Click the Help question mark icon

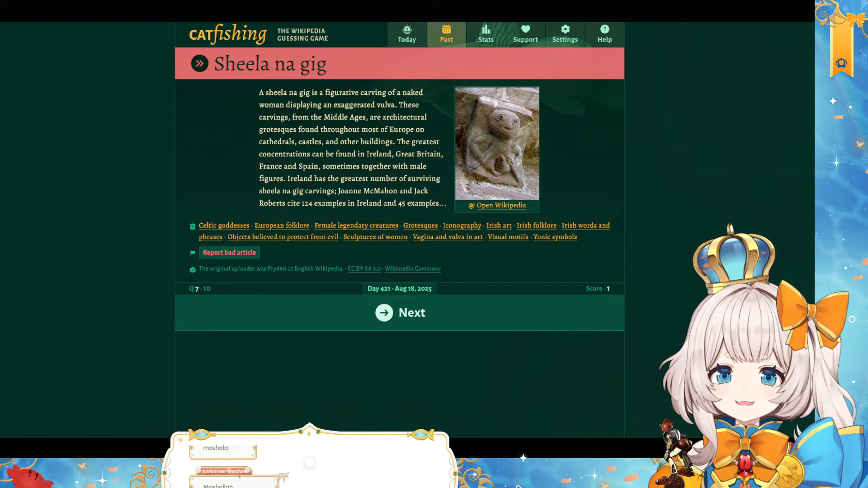pyautogui.click(x=604, y=29)
